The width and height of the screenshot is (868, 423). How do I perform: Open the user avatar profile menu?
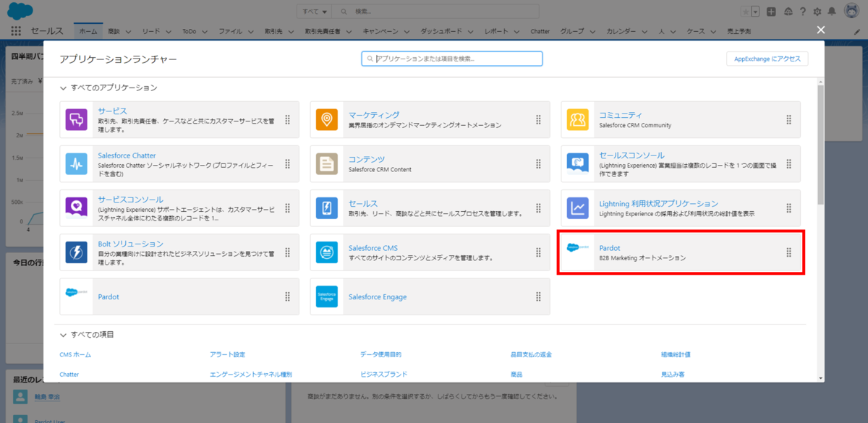851,12
